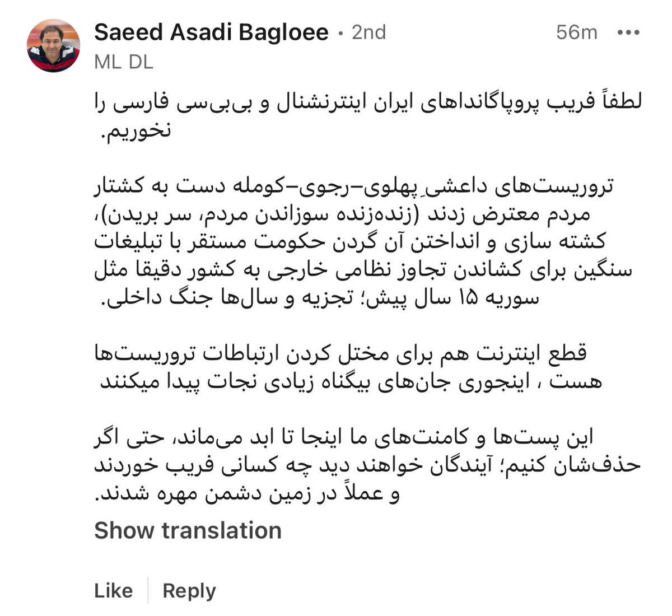Click the first paragraph starting with لطفاً
This screenshot has width=672, height=616.
tap(368, 116)
